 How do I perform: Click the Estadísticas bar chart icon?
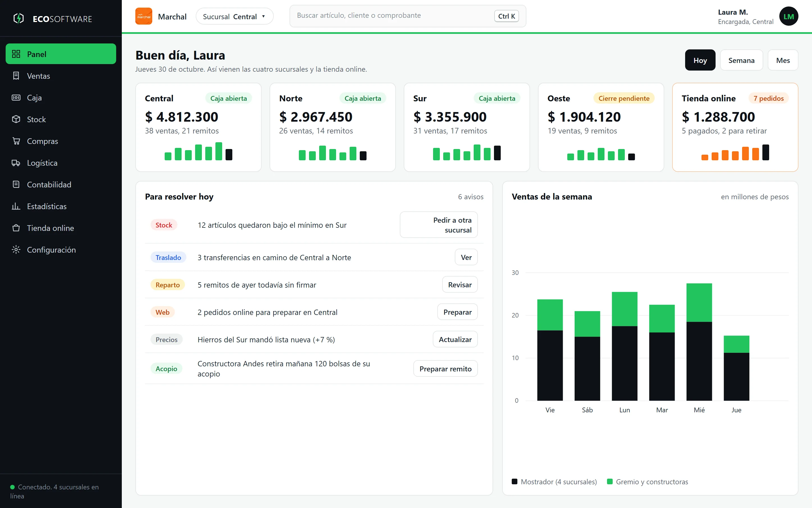(x=16, y=206)
